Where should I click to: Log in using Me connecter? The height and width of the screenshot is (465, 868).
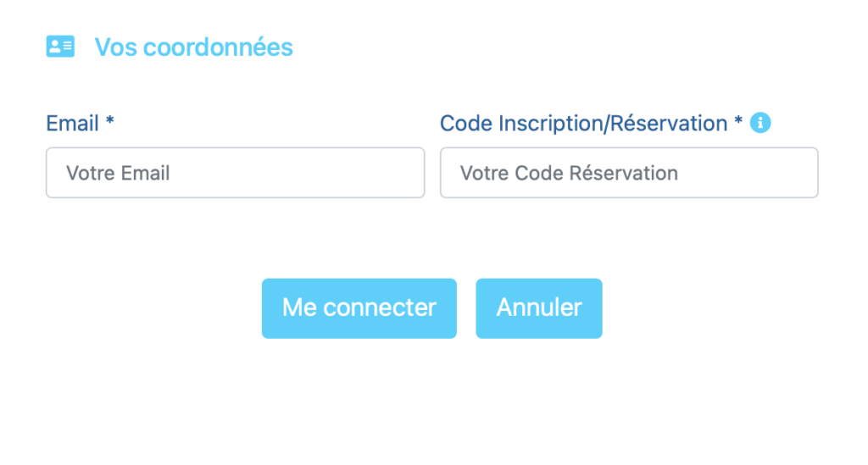click(359, 308)
